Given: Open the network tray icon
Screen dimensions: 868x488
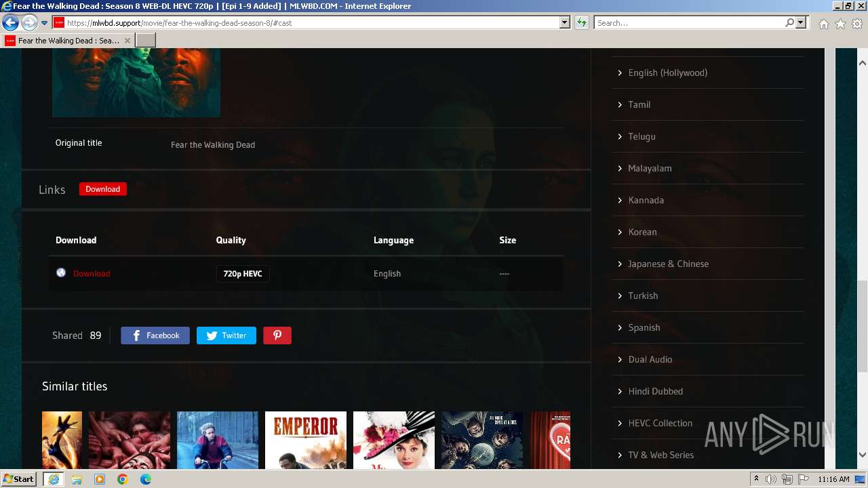Looking at the screenshot, I should [x=787, y=479].
